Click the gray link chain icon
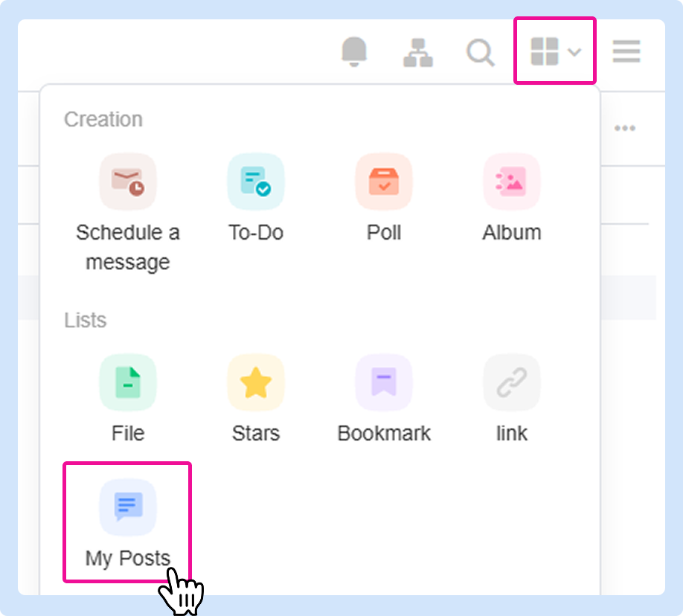Viewport: 683px width, 616px height. [x=512, y=382]
